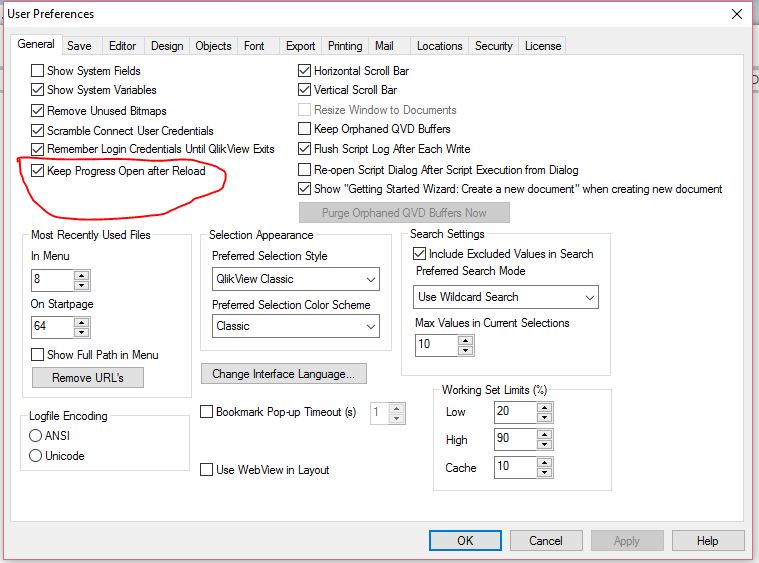Toggle Scramble Connect User Credentials
This screenshot has height=563, width=759.
point(37,131)
